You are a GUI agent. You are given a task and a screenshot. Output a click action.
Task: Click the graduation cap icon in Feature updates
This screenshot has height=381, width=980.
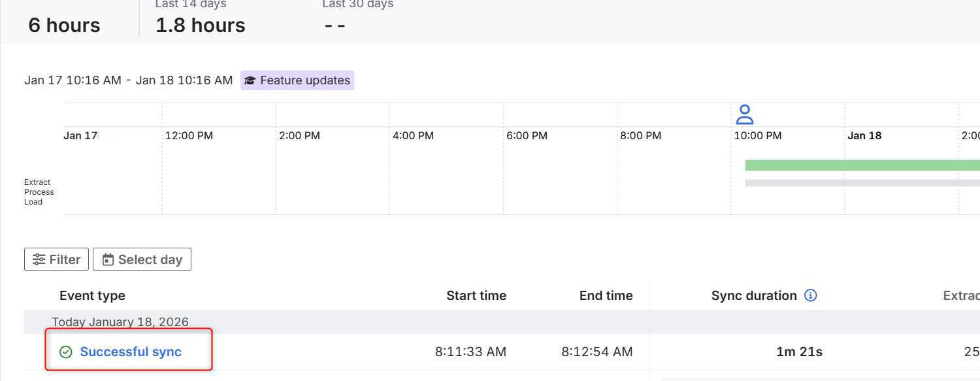(x=250, y=81)
